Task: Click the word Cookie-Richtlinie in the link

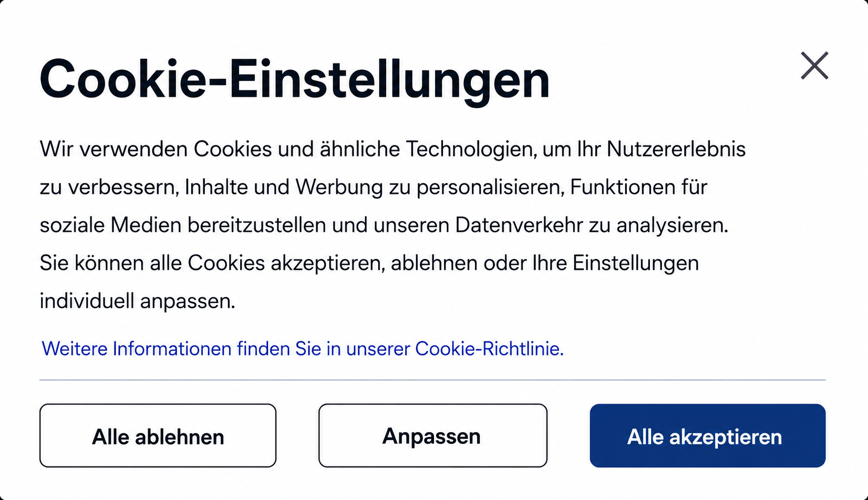Action: 489,349
